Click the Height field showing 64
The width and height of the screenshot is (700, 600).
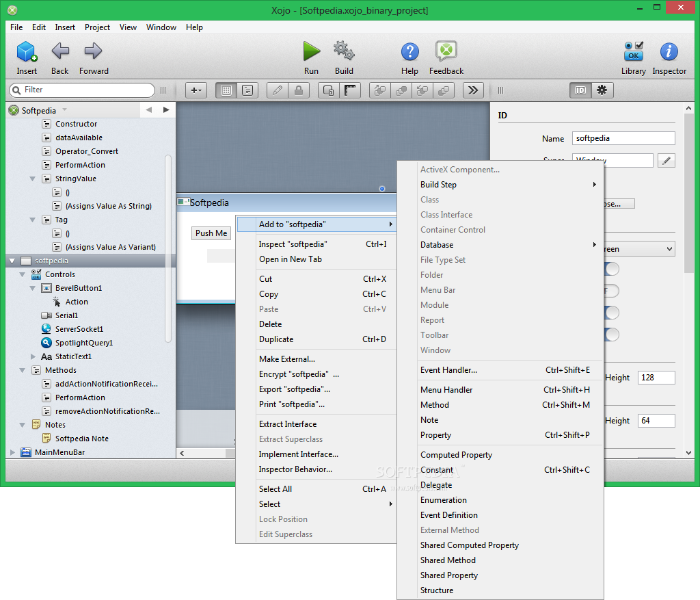[x=656, y=421]
